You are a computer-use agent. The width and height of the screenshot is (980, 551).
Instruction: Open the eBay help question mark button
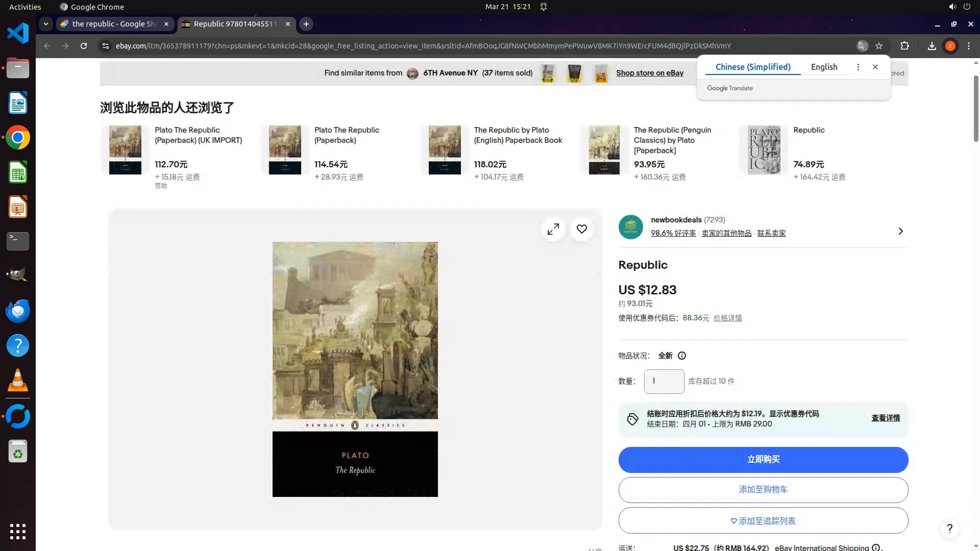pyautogui.click(x=949, y=529)
